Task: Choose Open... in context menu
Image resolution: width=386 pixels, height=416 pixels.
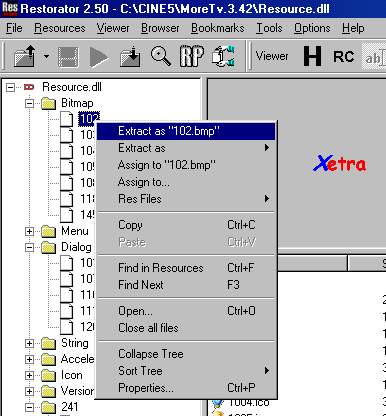Action: (x=186, y=311)
